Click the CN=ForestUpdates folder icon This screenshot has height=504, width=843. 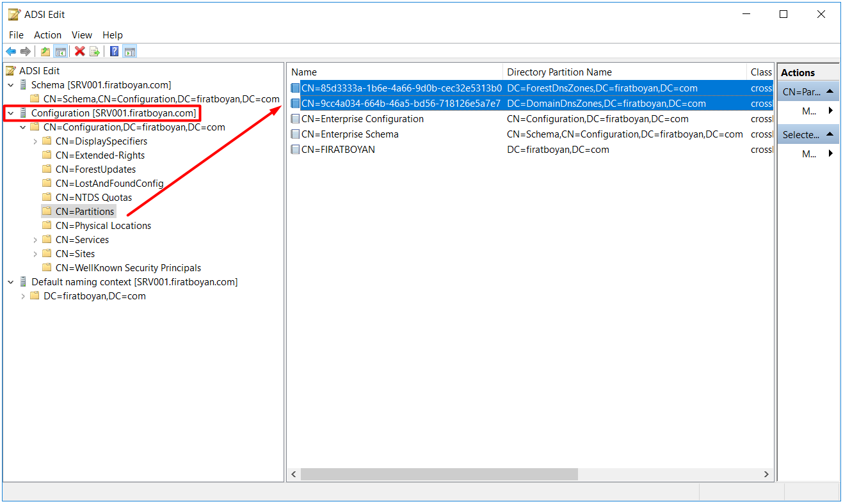47,169
